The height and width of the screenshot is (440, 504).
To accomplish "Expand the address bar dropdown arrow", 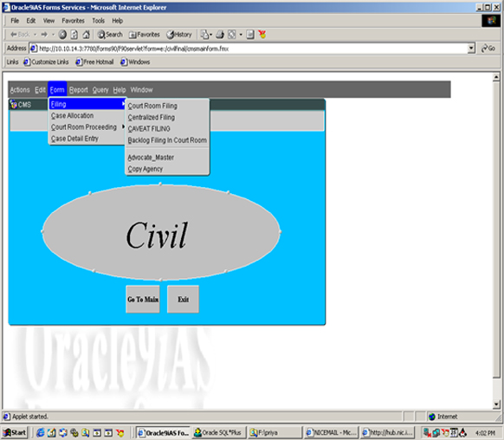I will click(471, 49).
